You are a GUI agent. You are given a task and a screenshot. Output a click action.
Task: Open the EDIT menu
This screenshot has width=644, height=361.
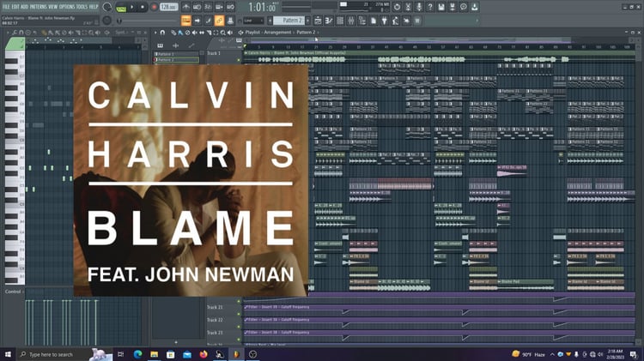15,7
